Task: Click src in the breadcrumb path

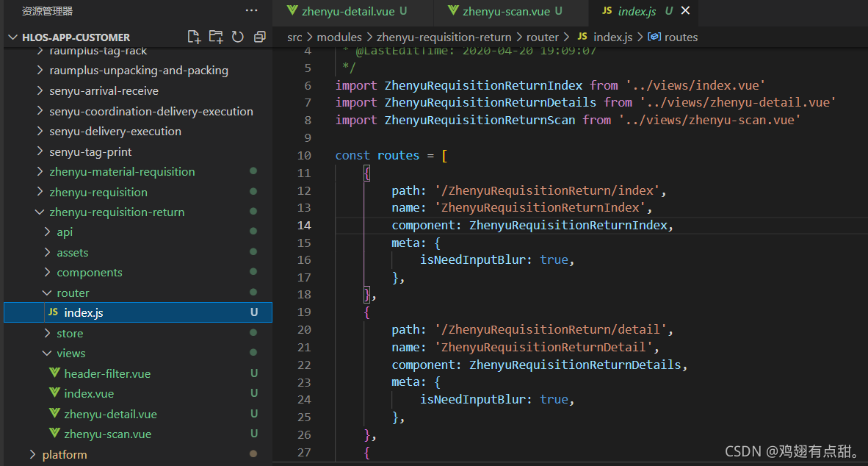Action: [294, 37]
